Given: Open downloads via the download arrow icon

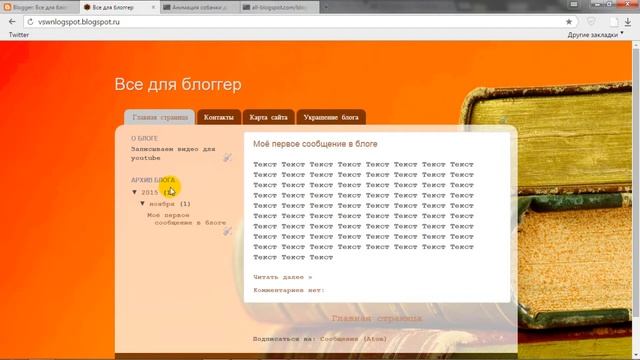Looking at the screenshot, I should 628,22.
